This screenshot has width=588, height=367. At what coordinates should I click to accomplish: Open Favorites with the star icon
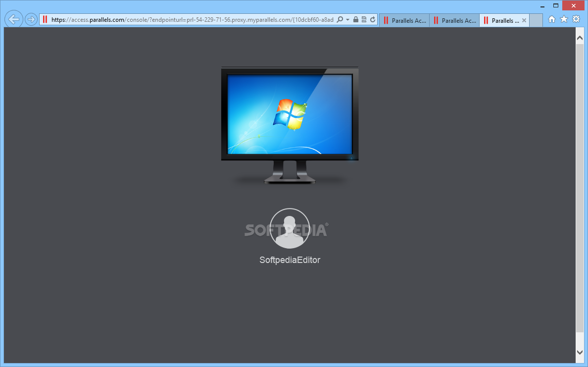point(564,19)
